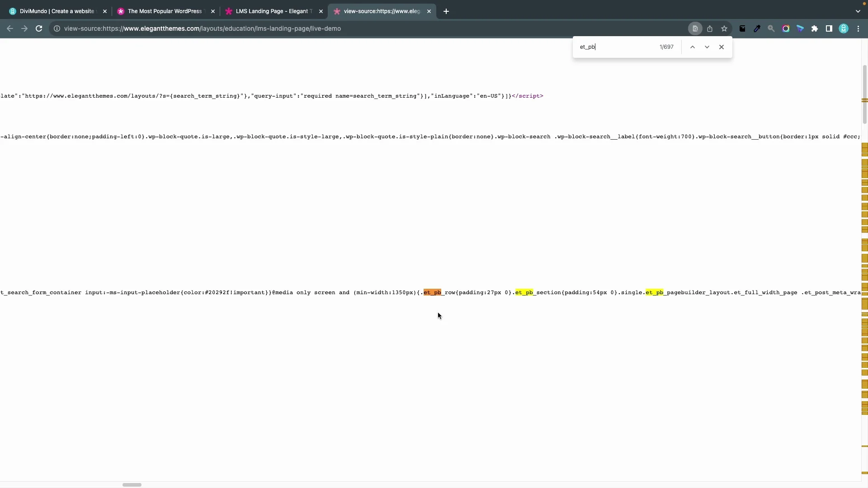Click the et_pb_pagebuilder_layout highlighted match
The height and width of the screenshot is (488, 868).
(654, 292)
